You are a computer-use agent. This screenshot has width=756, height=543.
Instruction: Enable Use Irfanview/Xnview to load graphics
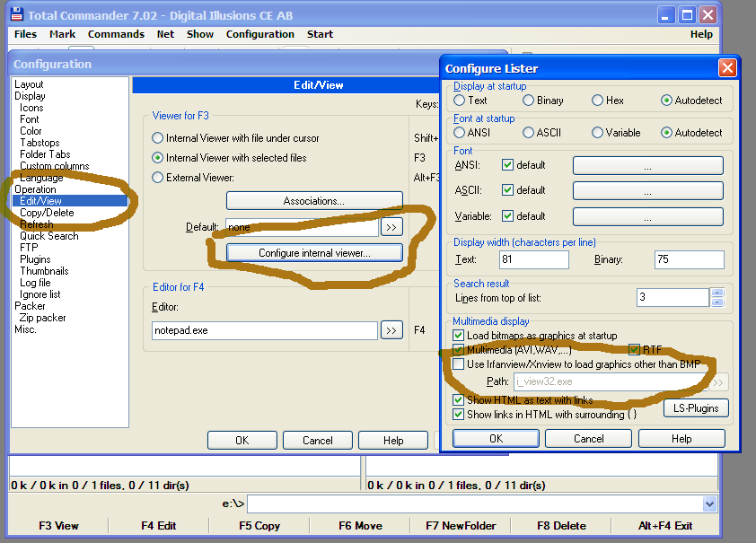tap(458, 364)
